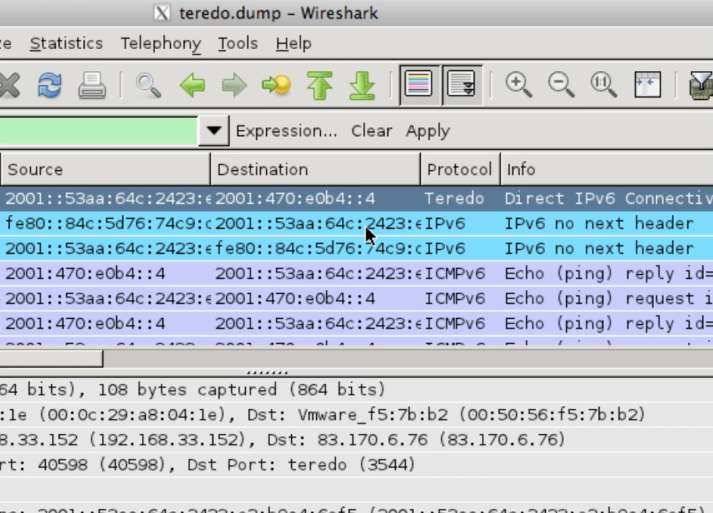Select the Teredo protocol packet row
This screenshot has height=513, width=713.
point(356,199)
